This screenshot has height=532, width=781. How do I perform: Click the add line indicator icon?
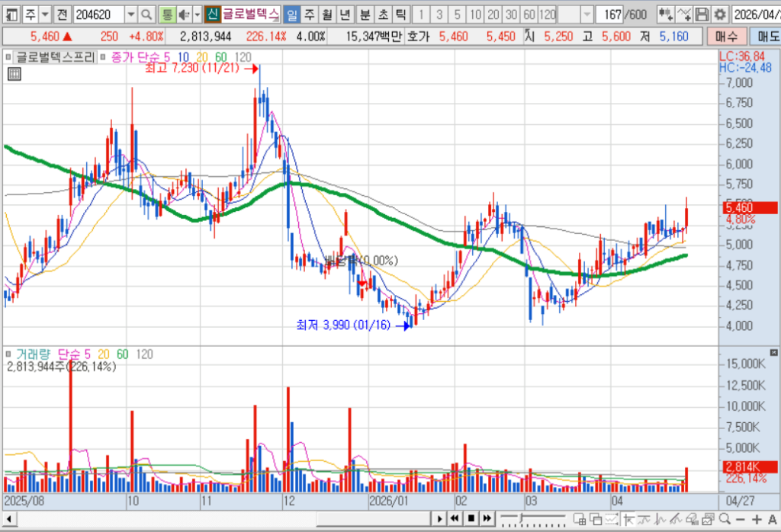(684, 15)
